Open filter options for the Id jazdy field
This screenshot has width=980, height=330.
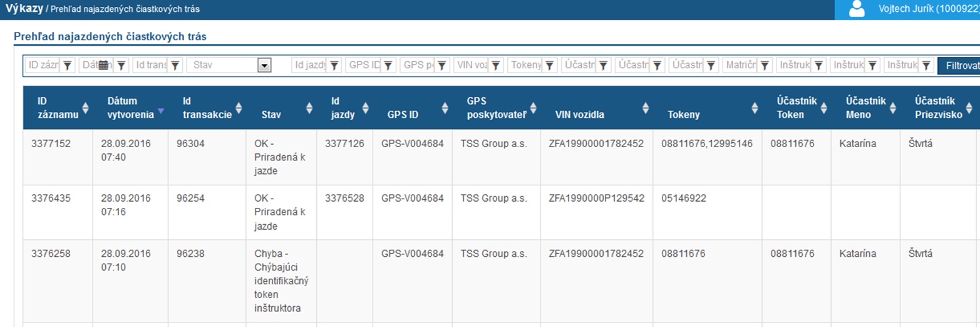334,65
